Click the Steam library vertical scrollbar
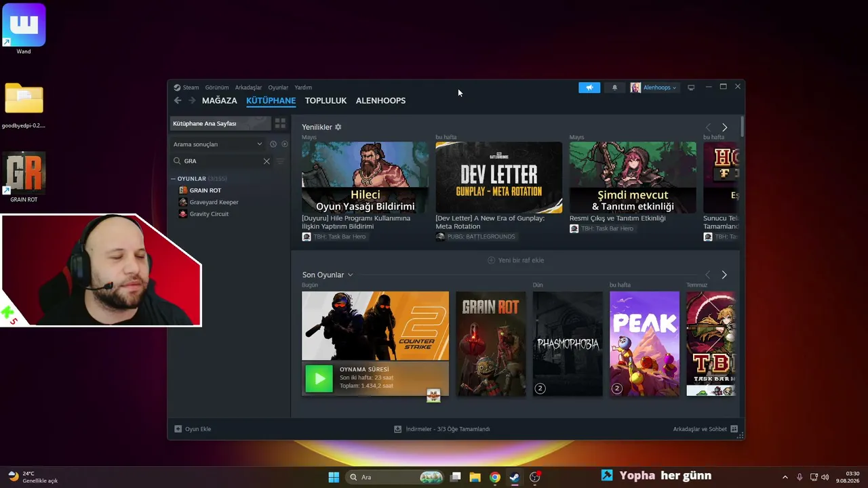 (742, 127)
